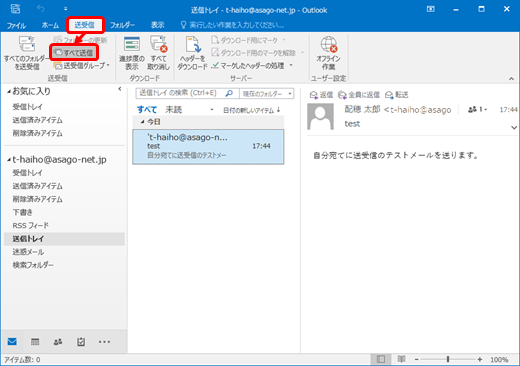Click Send/Receive All Folders icon
The width and height of the screenshot is (520, 366).
coord(27,53)
